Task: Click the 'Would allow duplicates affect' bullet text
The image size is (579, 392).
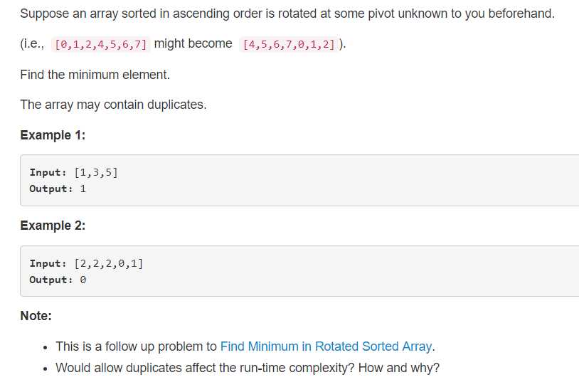Action: [x=248, y=368]
